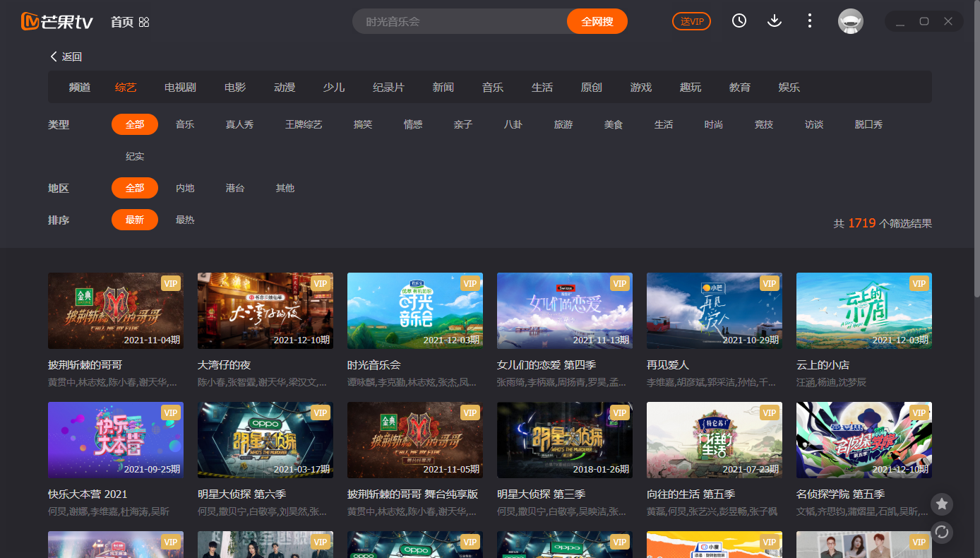Switch to the 电视剧 channel

(180, 87)
